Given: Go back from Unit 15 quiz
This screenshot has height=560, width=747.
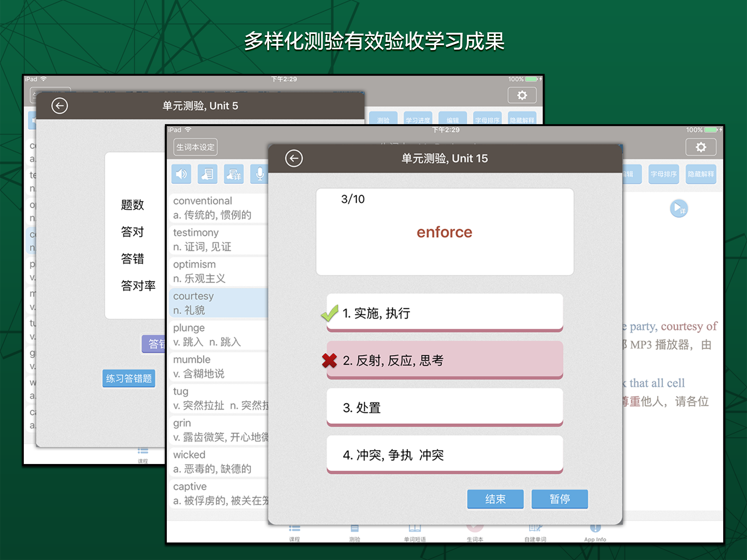Looking at the screenshot, I should pos(293,158).
